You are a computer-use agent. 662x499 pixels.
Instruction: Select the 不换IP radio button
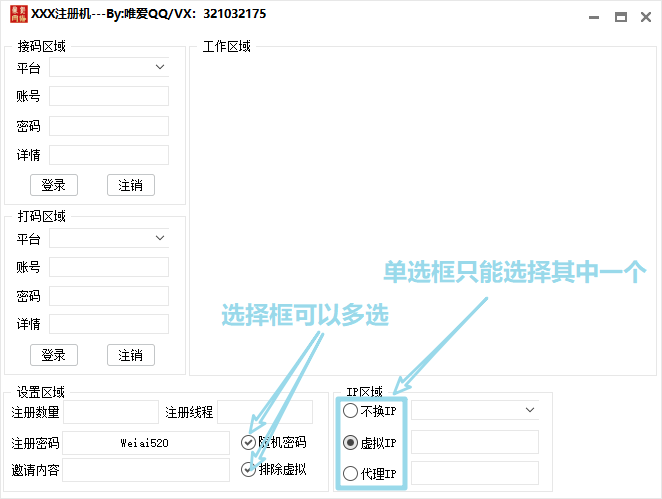[350, 410]
